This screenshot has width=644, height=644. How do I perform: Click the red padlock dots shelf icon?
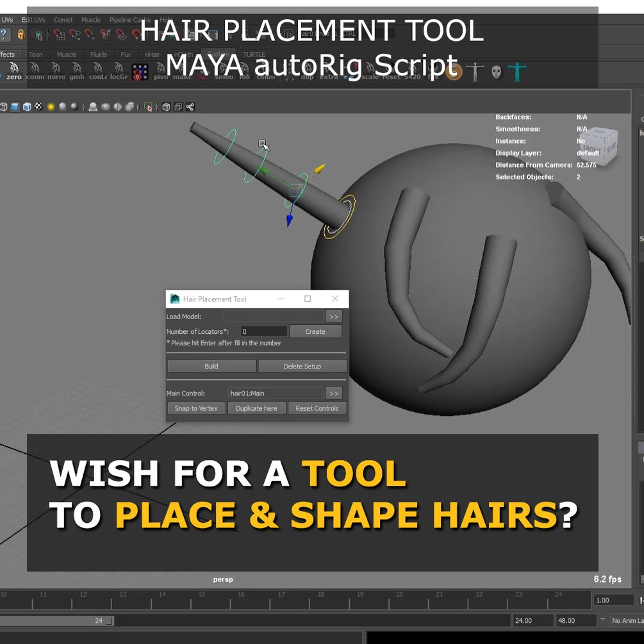click(140, 72)
